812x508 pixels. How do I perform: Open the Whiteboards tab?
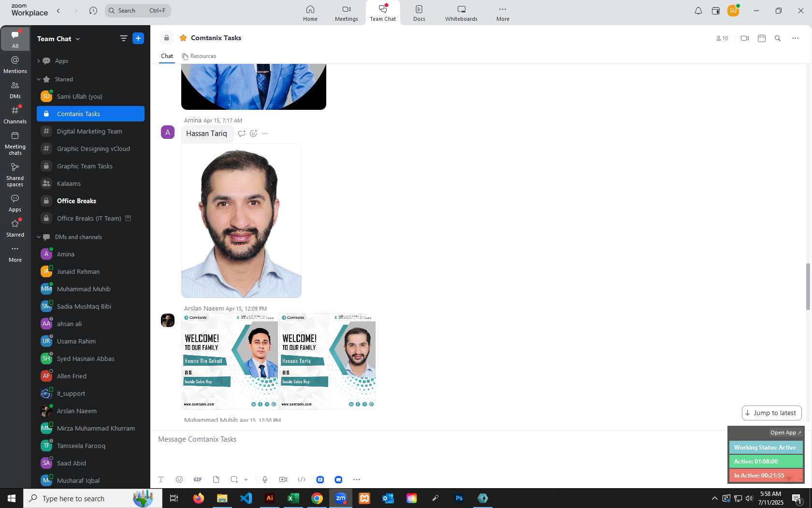tap(461, 13)
